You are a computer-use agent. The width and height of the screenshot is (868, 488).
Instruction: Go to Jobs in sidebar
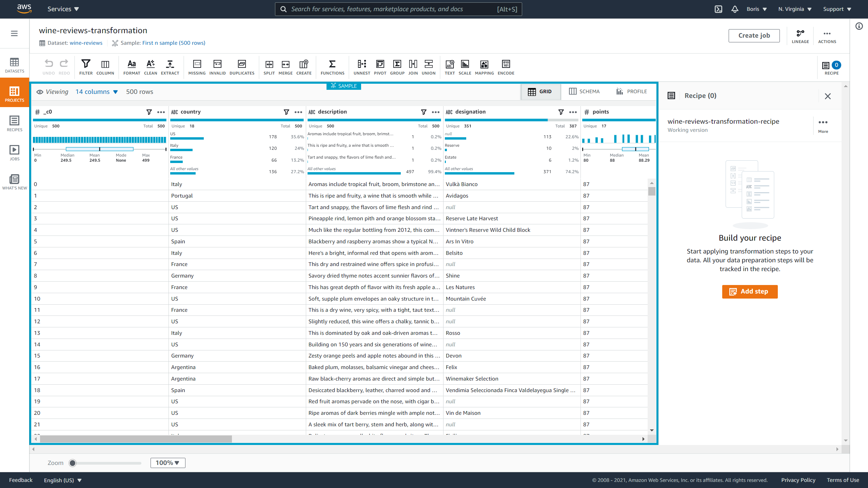coord(15,153)
